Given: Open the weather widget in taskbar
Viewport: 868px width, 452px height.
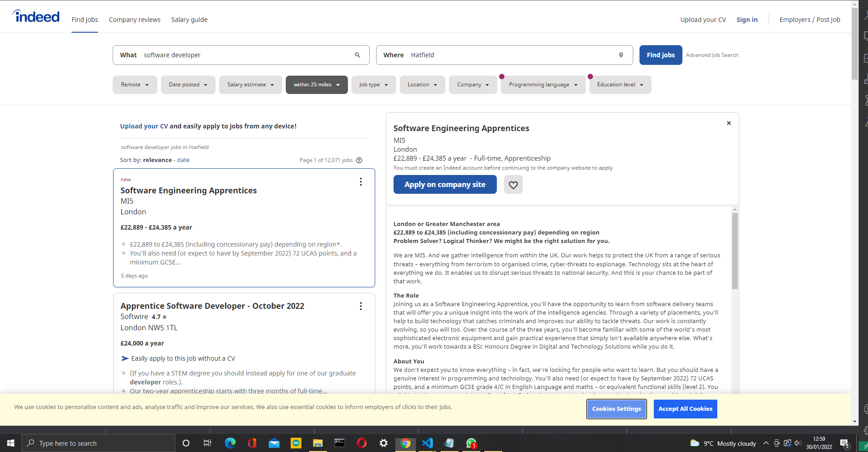Looking at the screenshot, I should tap(723, 443).
